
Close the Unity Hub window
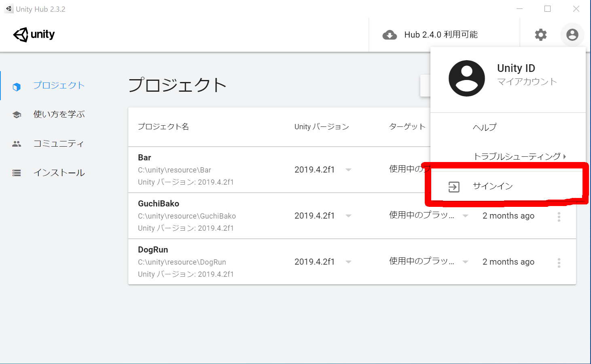tap(576, 9)
